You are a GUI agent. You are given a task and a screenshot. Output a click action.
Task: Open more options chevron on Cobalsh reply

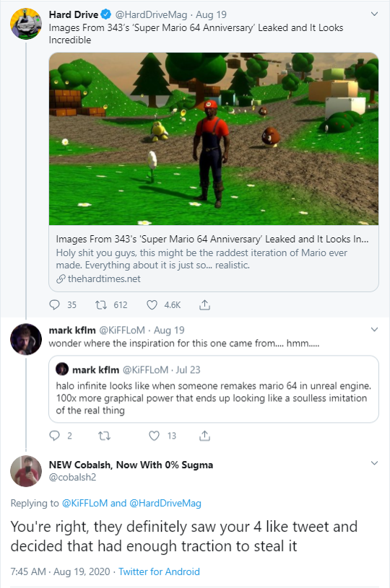[374, 463]
